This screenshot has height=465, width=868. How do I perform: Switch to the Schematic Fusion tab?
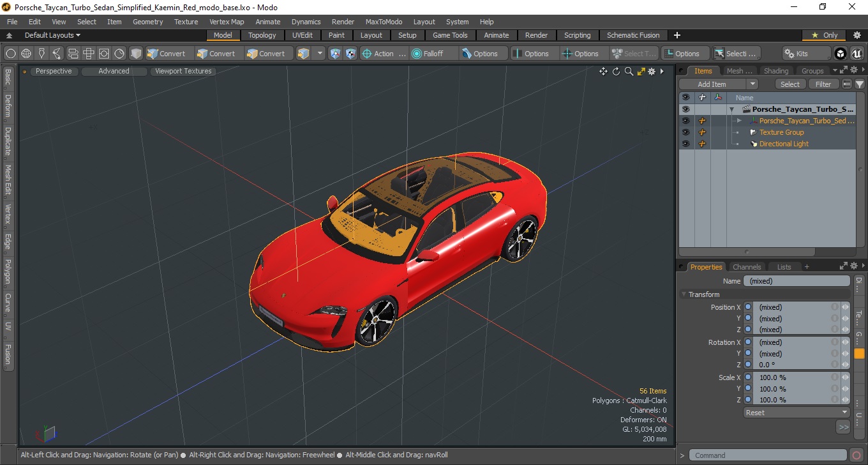(633, 35)
